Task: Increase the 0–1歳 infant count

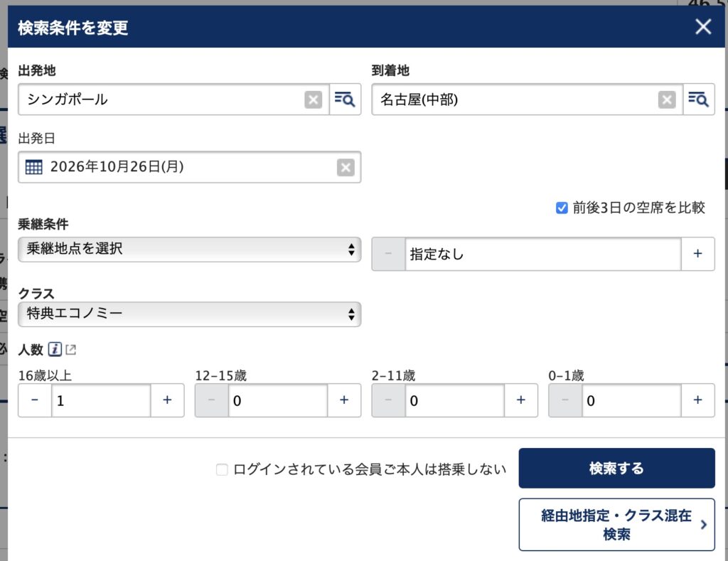Action: point(698,400)
